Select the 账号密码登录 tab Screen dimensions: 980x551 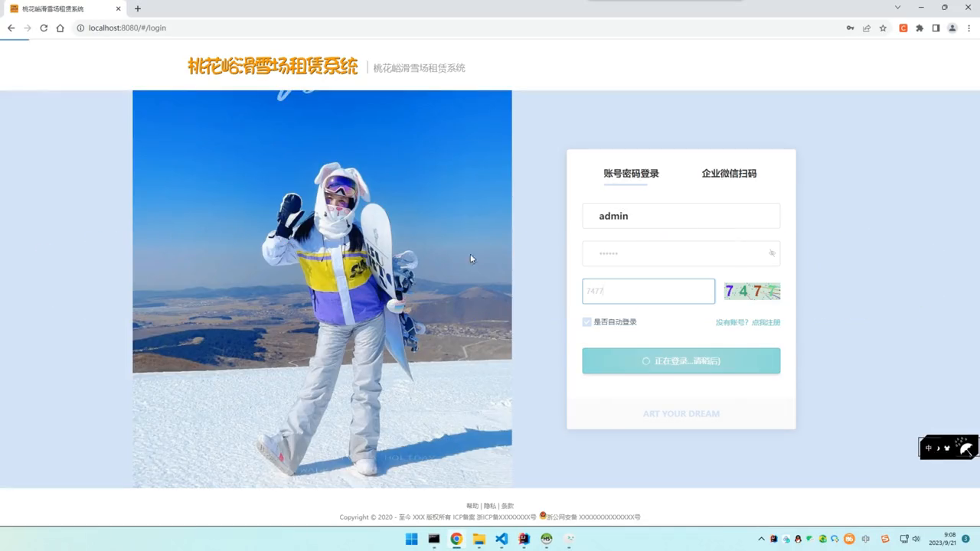(631, 174)
